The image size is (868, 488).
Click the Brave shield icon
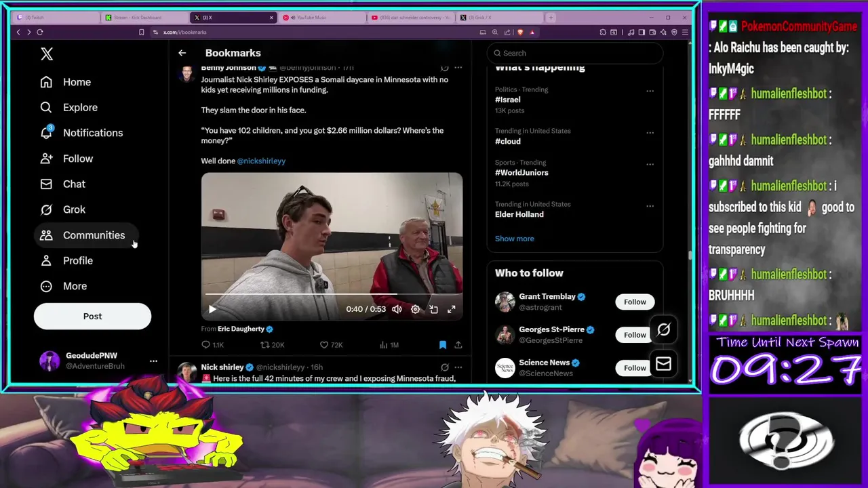tap(520, 32)
